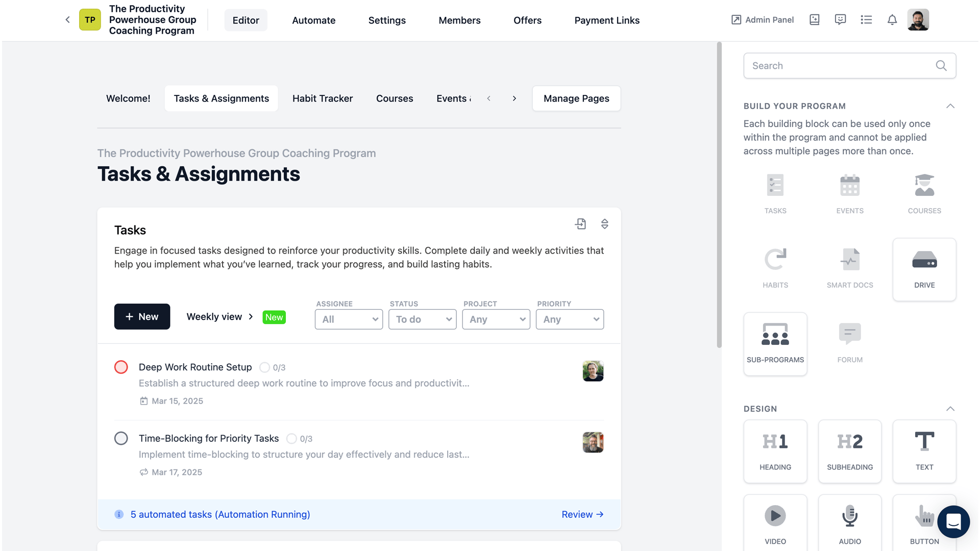This screenshot has width=980, height=551.
Task: Collapse the Build Your Program section
Action: pyautogui.click(x=950, y=106)
